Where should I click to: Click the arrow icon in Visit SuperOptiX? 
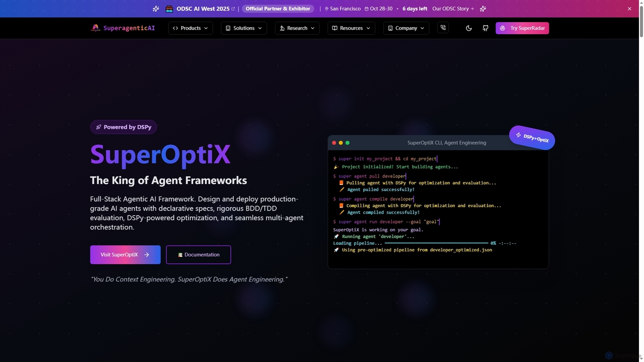point(147,255)
